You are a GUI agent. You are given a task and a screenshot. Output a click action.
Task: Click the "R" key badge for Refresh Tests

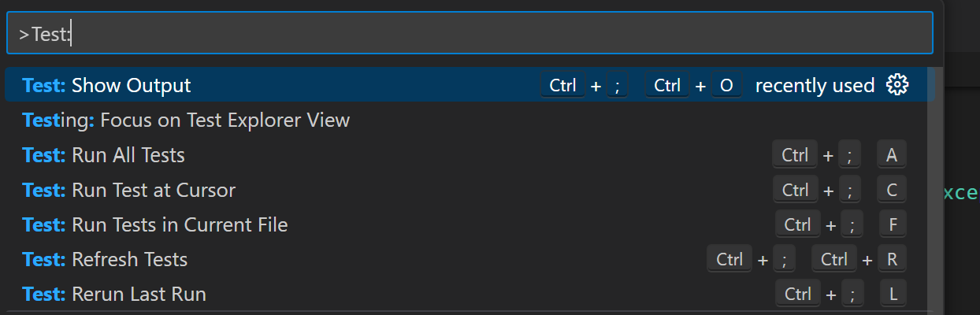892,259
